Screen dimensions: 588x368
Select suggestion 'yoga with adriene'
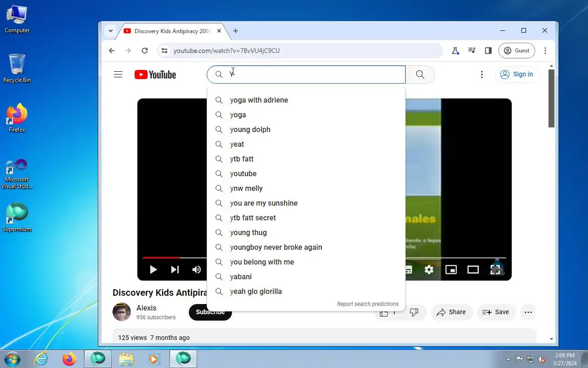pyautogui.click(x=306, y=100)
